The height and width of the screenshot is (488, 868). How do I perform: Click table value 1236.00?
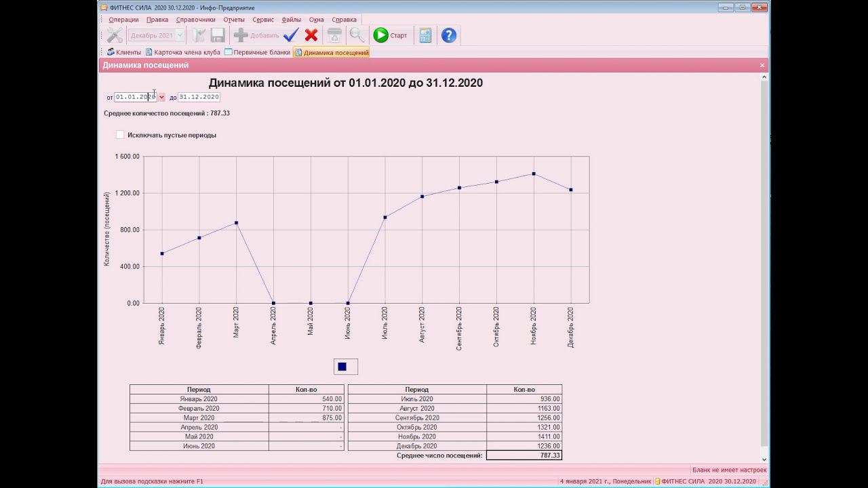tap(524, 447)
